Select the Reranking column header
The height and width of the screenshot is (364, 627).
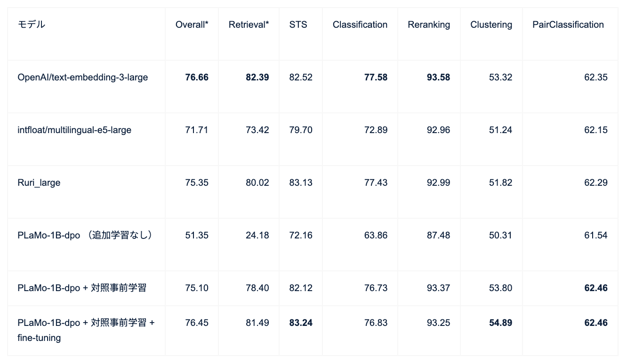pos(428,25)
